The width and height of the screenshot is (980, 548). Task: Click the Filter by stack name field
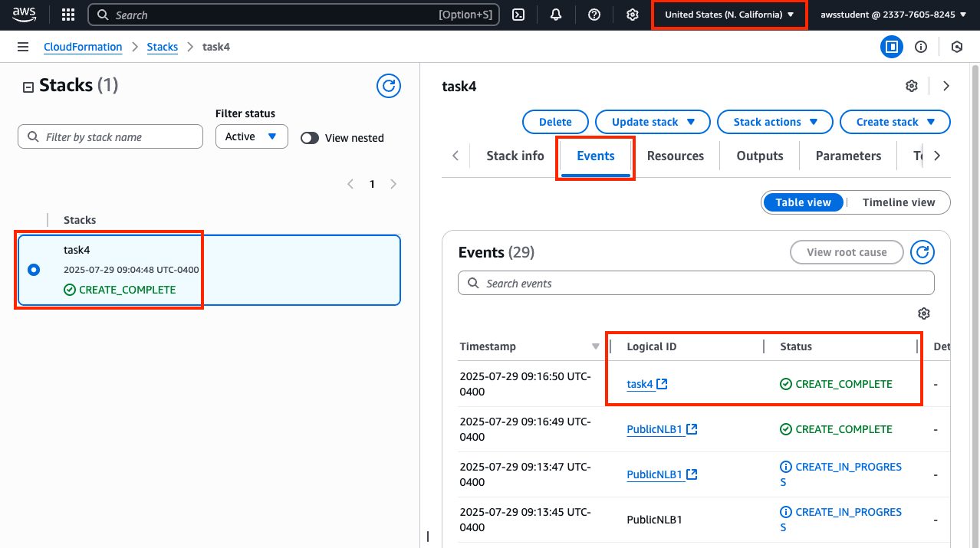pos(110,136)
